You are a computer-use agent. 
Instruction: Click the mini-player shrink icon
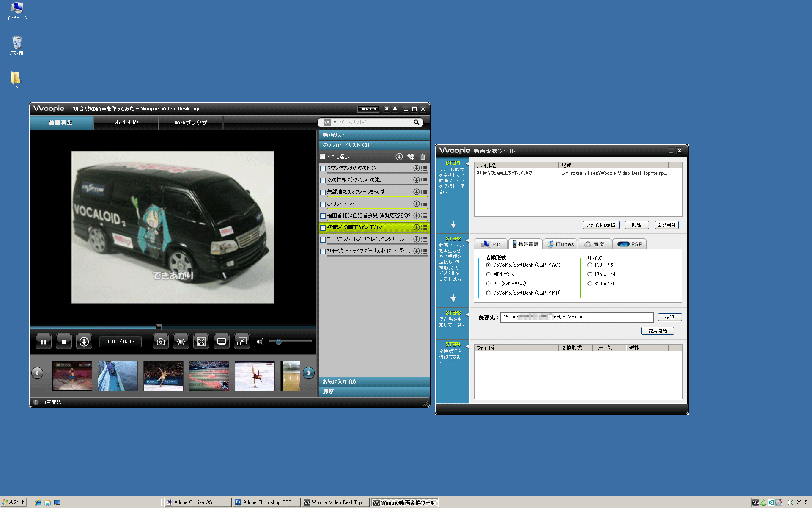241,342
